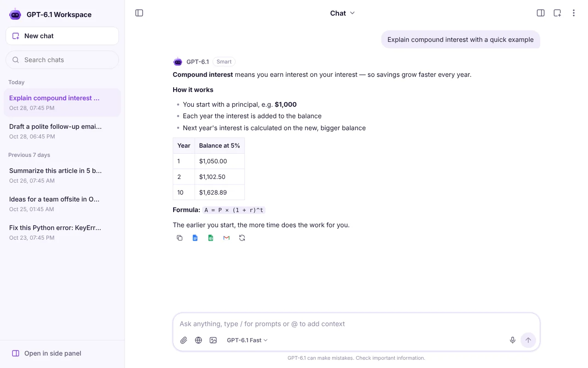Viewport: 588px width, 368px height.
Task: Send the message with the arrow button
Action: click(x=528, y=340)
